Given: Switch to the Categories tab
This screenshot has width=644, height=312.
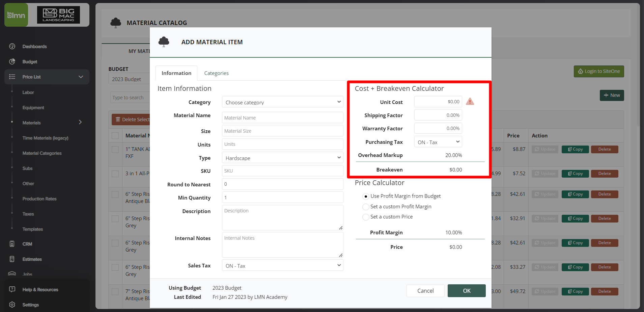Looking at the screenshot, I should pos(216,73).
